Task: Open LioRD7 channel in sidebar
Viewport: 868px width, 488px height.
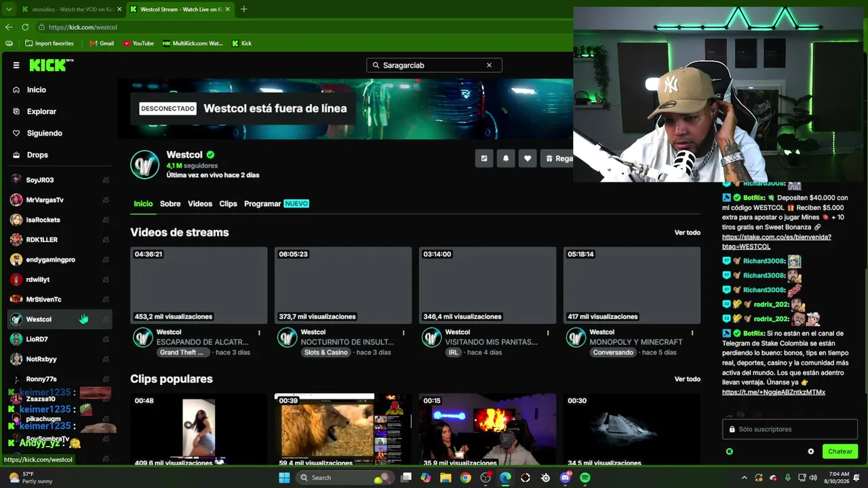Action: point(60,339)
